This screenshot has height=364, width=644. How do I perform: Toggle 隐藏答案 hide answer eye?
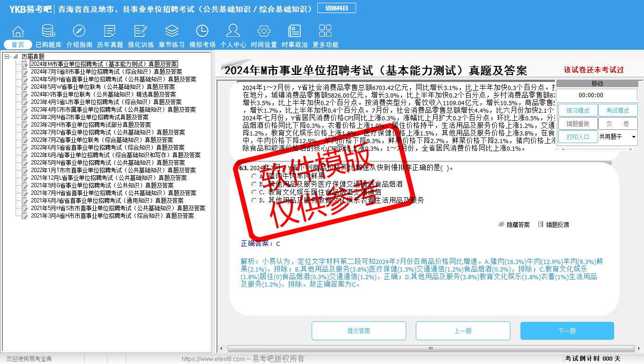(x=501, y=225)
